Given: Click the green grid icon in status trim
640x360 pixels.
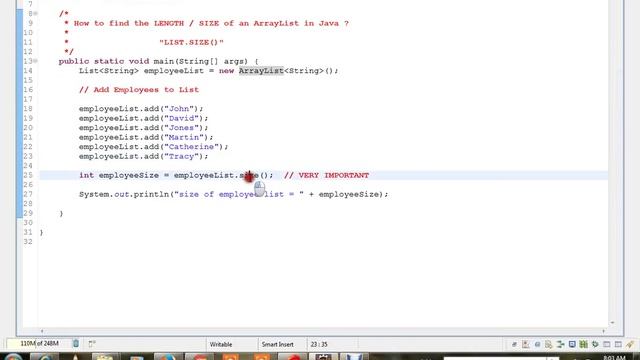Looking at the screenshot, I should 583,344.
